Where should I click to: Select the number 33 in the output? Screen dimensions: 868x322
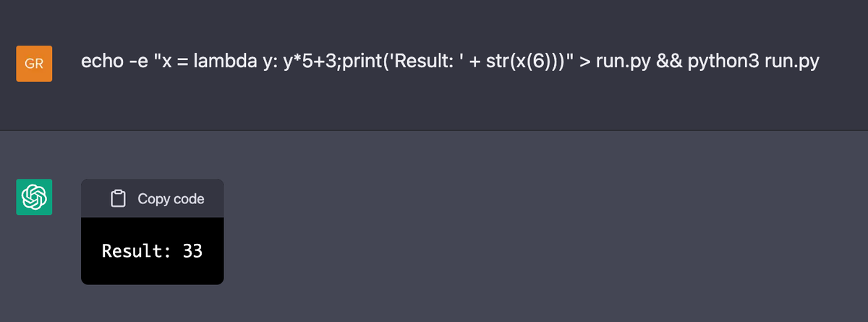192,251
